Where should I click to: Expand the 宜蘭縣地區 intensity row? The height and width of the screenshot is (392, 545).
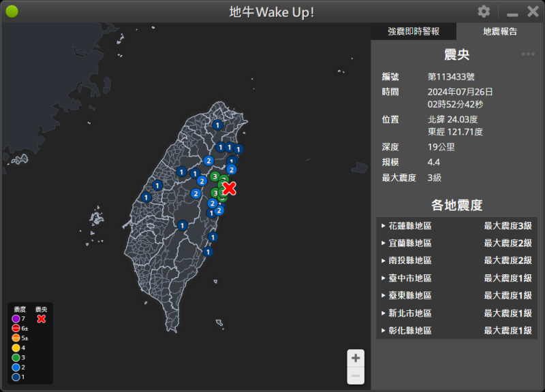click(x=456, y=243)
